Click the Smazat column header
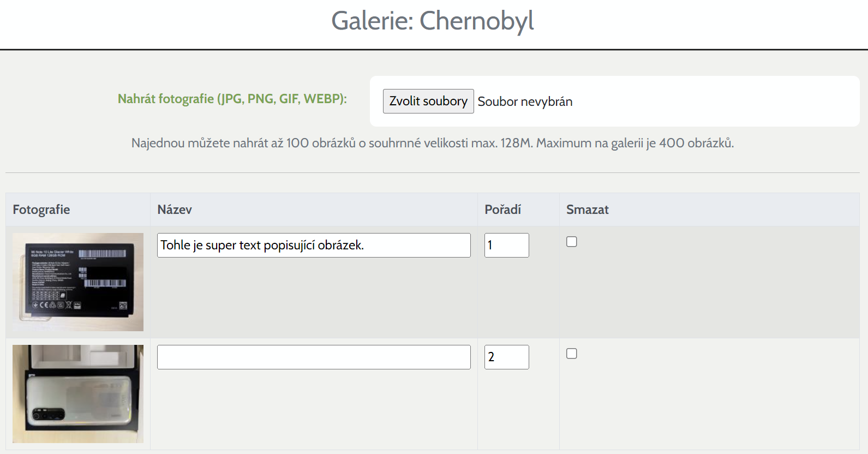 [588, 210]
